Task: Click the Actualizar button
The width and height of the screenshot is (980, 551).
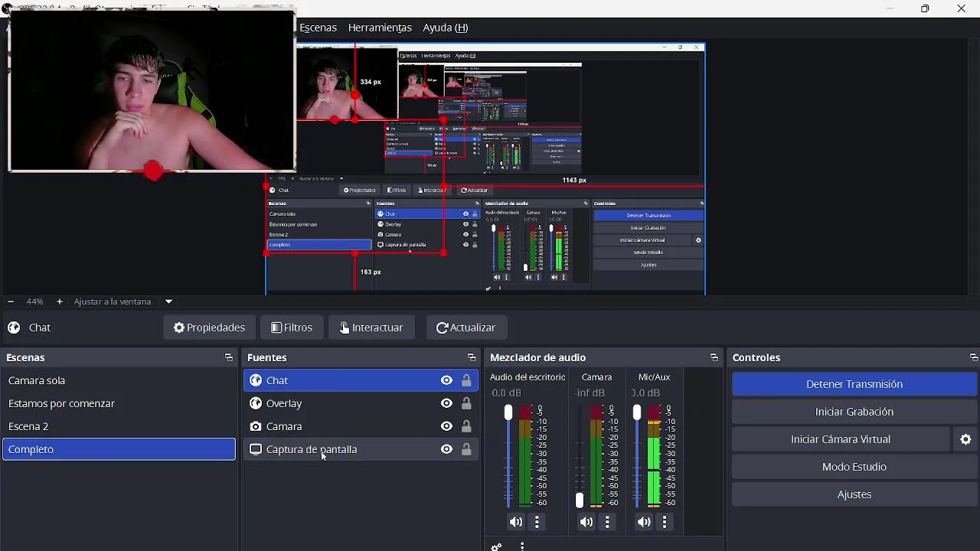Action: (466, 328)
